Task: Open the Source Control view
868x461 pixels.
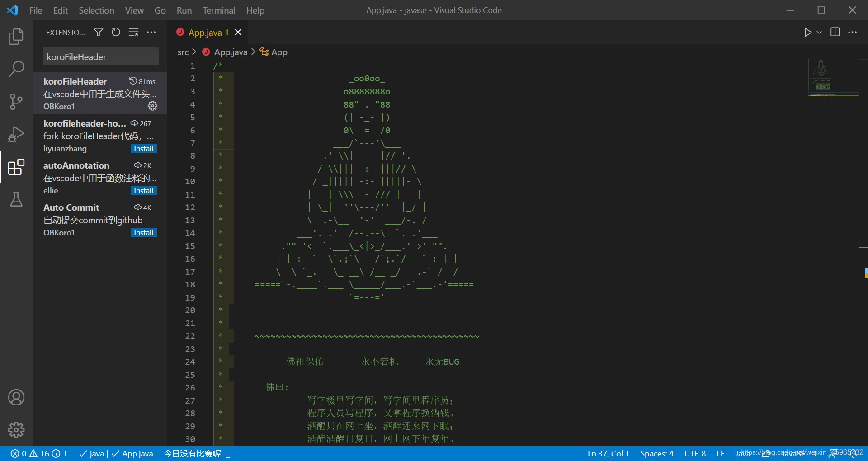Action: pos(16,102)
